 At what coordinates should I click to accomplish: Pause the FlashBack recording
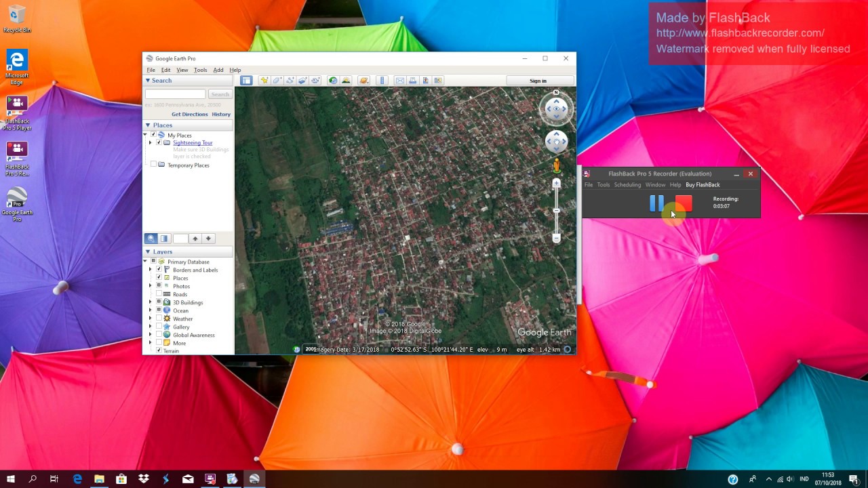(656, 203)
